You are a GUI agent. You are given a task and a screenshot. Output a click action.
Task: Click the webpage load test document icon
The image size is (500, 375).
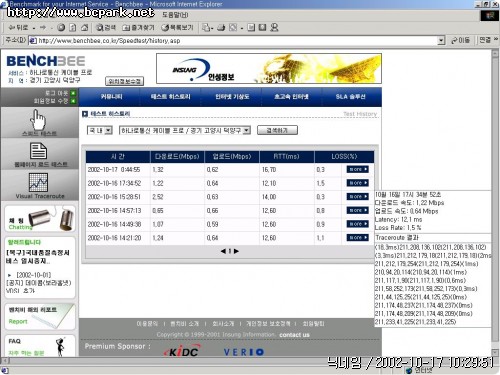(38, 151)
